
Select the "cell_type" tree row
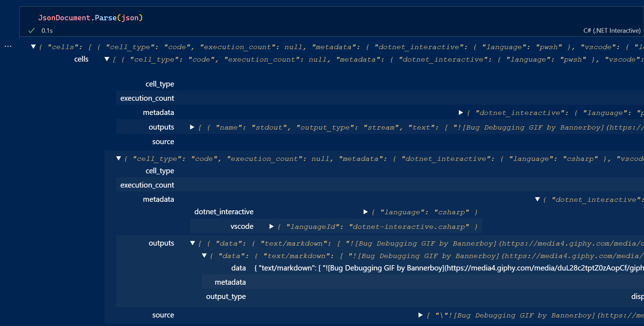pos(160,84)
